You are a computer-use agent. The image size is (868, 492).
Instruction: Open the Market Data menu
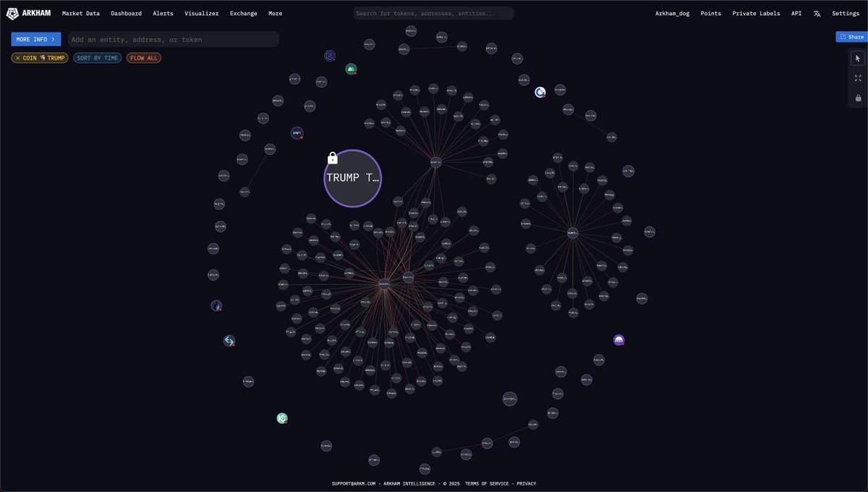click(81, 13)
